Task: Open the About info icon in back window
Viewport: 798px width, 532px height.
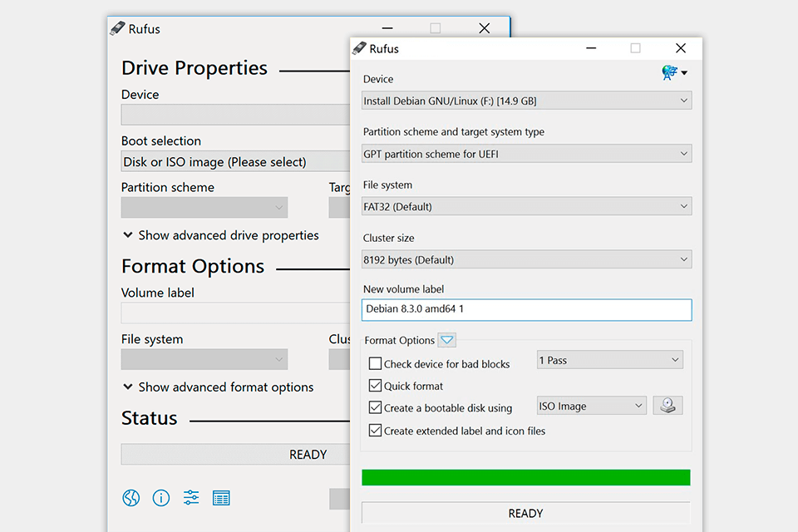Action: point(160,497)
